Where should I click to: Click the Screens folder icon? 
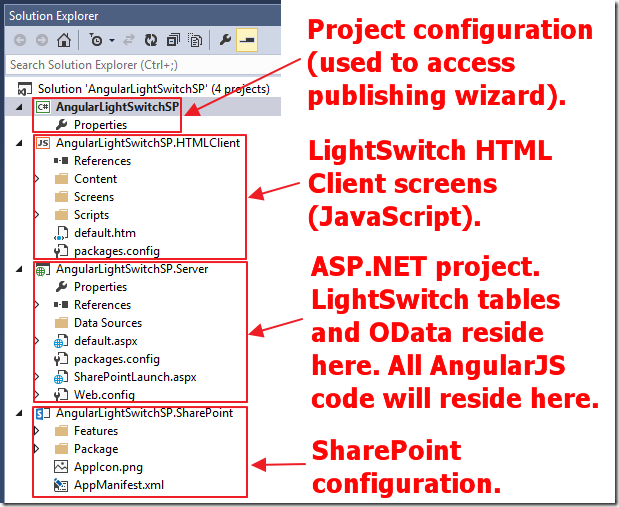61,197
